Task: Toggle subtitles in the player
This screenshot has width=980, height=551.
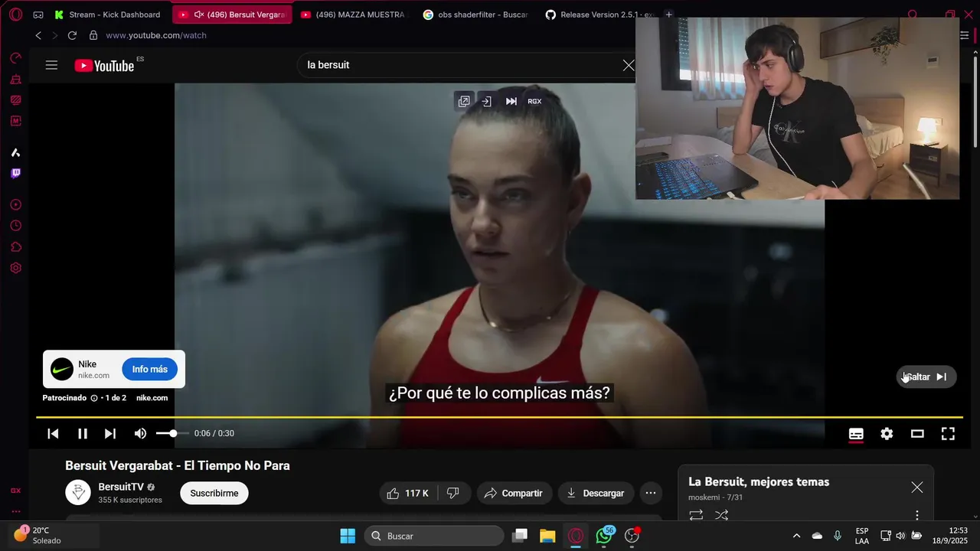Action: click(x=856, y=434)
